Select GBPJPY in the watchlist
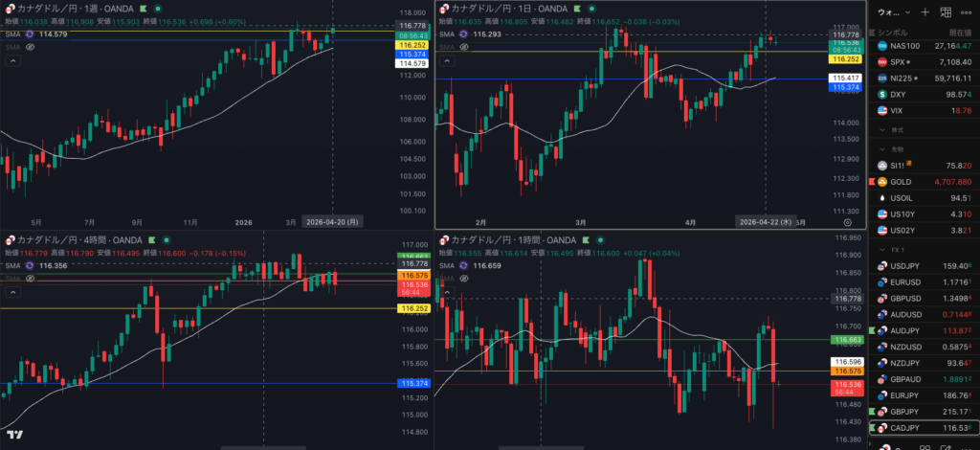Viewport: 980px width, 450px height. (924, 412)
